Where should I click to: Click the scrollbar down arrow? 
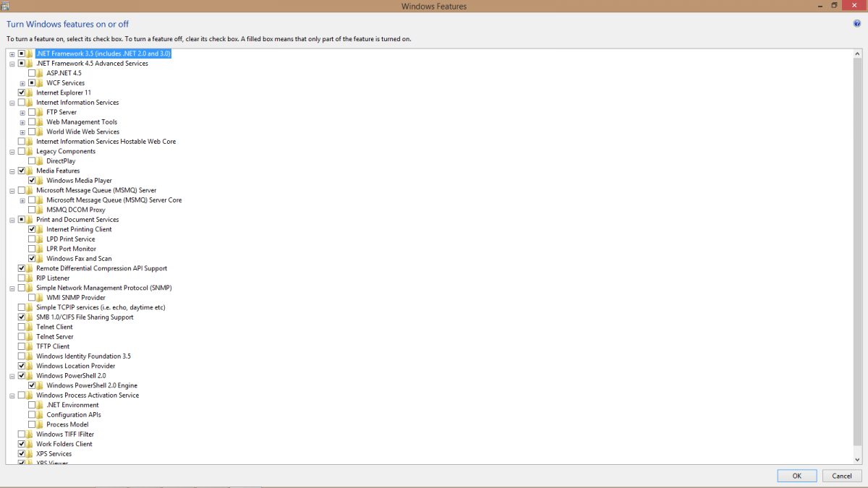click(858, 459)
